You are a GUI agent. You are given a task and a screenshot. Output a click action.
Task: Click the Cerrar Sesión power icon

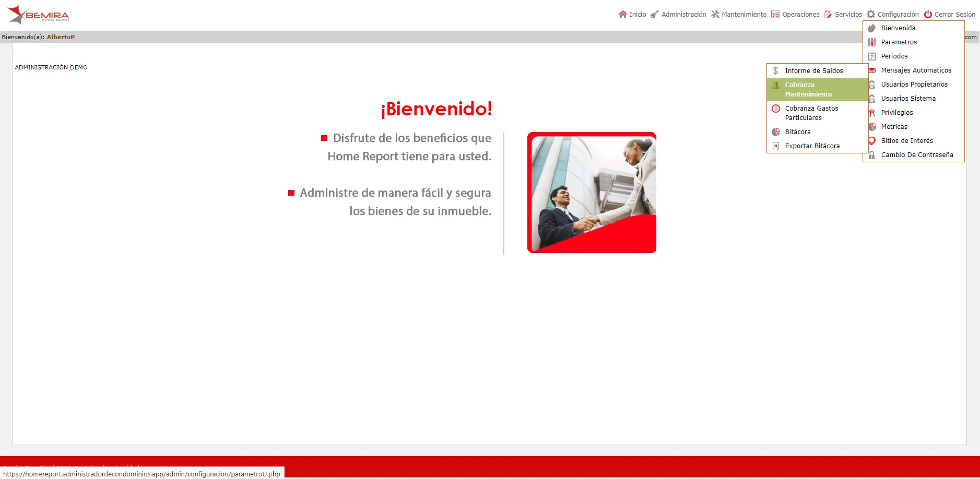pyautogui.click(x=928, y=14)
